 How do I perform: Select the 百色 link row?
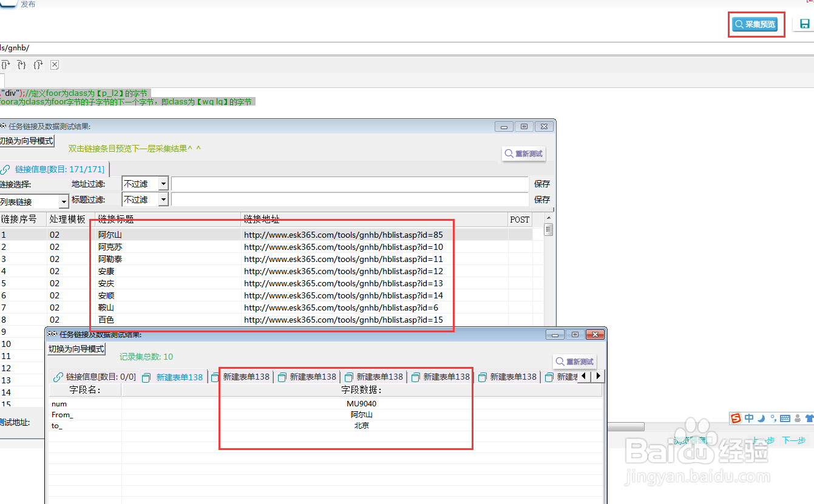pyautogui.click(x=266, y=320)
